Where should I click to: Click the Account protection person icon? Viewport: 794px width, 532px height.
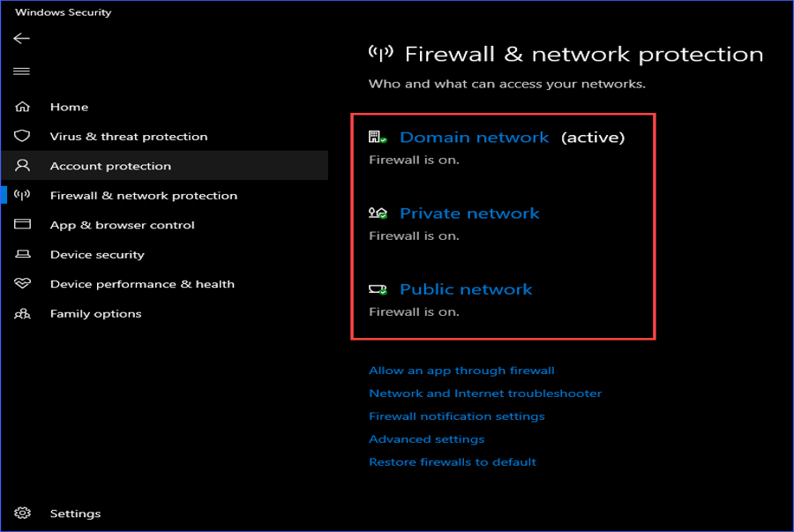click(x=22, y=166)
